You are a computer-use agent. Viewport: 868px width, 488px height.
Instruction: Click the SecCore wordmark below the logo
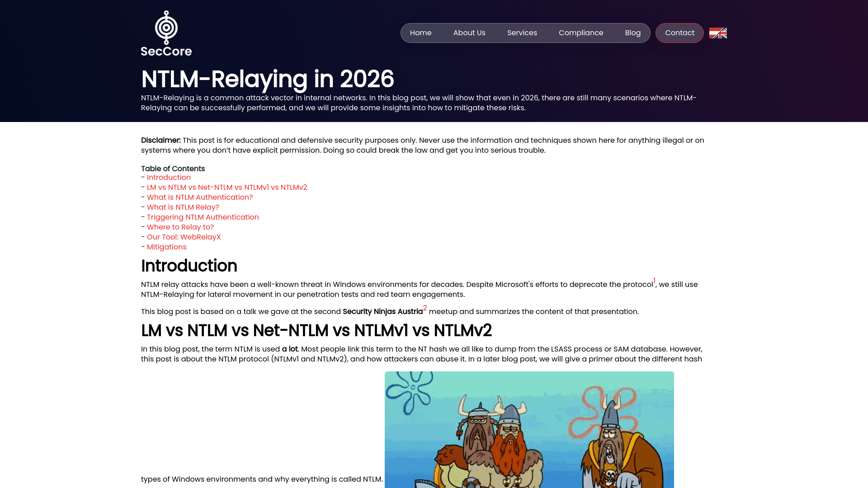[x=166, y=52]
